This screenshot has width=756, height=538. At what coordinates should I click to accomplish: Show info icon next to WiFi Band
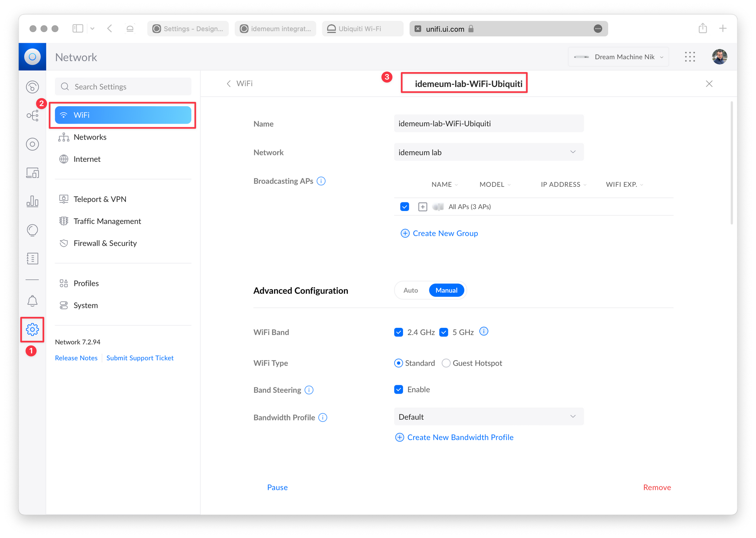point(483,332)
